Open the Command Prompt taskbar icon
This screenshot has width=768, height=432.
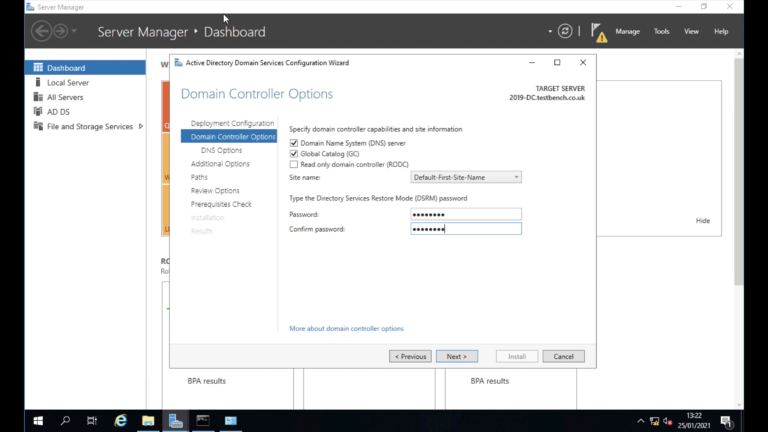pos(203,421)
